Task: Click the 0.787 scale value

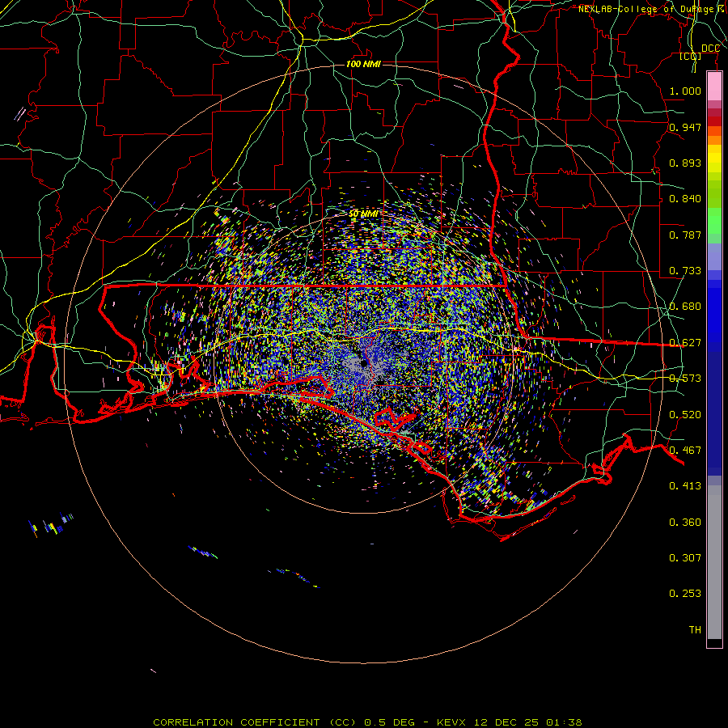Action: [x=685, y=235]
